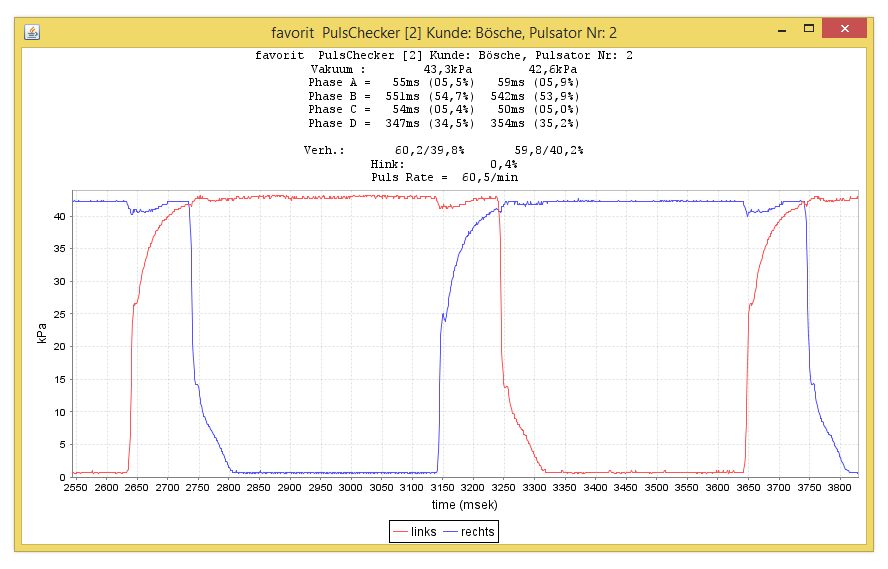888x569 pixels.
Task: Click the 'Verh.:' label
Action: pos(324,151)
